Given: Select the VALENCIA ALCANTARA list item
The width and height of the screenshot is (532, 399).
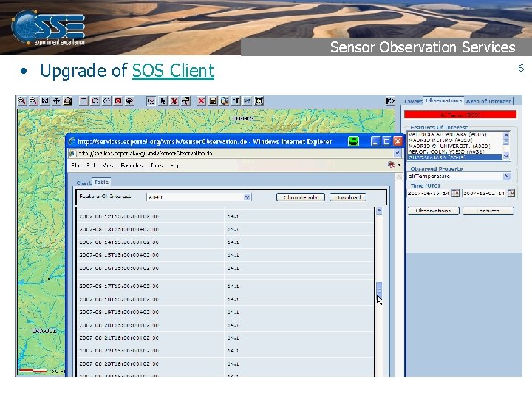Looking at the screenshot, I should coord(454,134).
